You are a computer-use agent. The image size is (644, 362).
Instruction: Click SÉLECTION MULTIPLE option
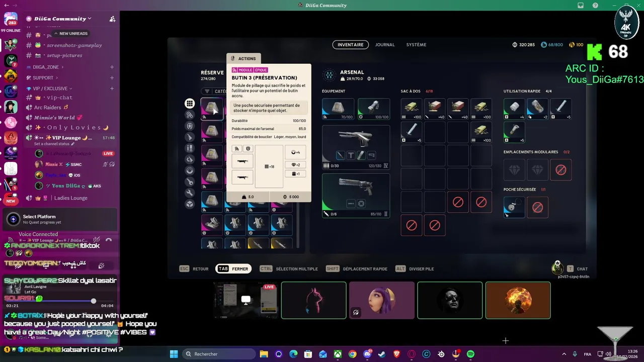[x=289, y=269]
